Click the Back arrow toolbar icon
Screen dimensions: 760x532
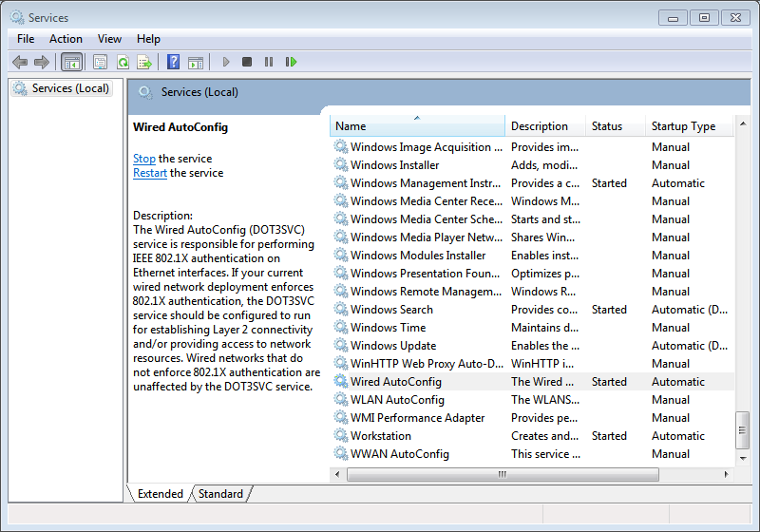20,62
